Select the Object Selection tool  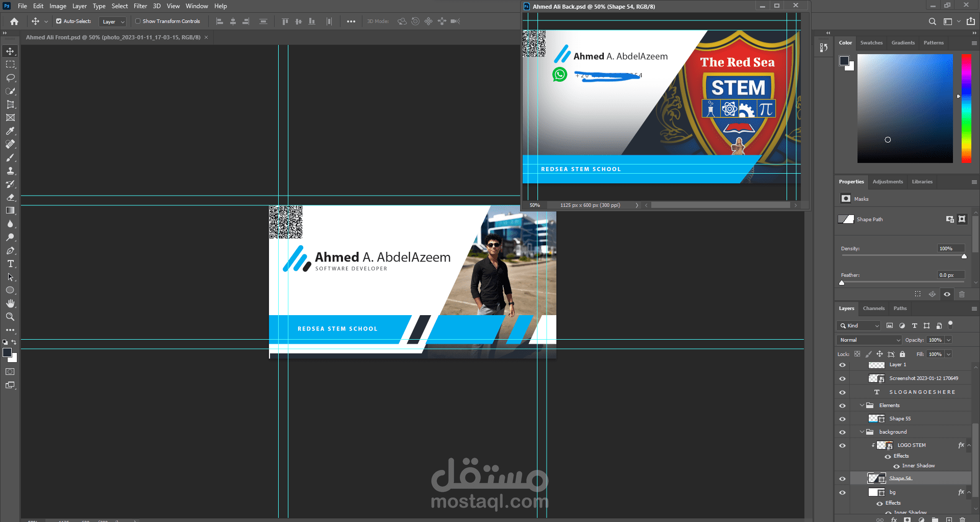pos(10,91)
